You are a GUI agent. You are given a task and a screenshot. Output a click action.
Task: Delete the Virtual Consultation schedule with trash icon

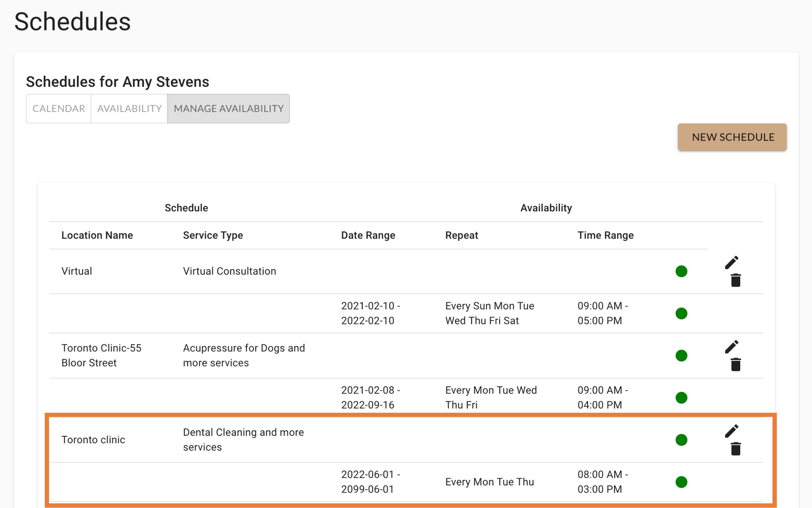pyautogui.click(x=735, y=280)
